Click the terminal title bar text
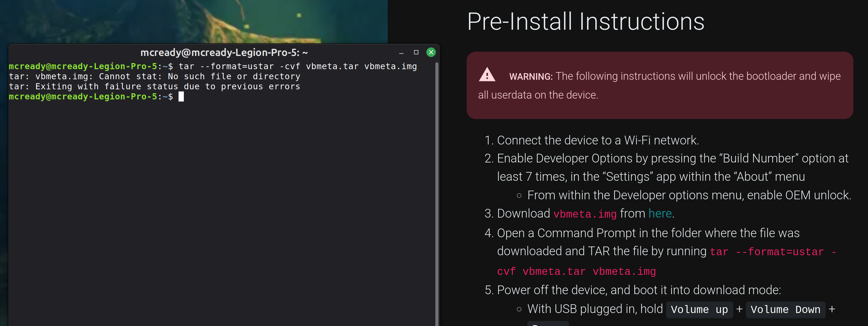This screenshot has height=326, width=868. (224, 52)
